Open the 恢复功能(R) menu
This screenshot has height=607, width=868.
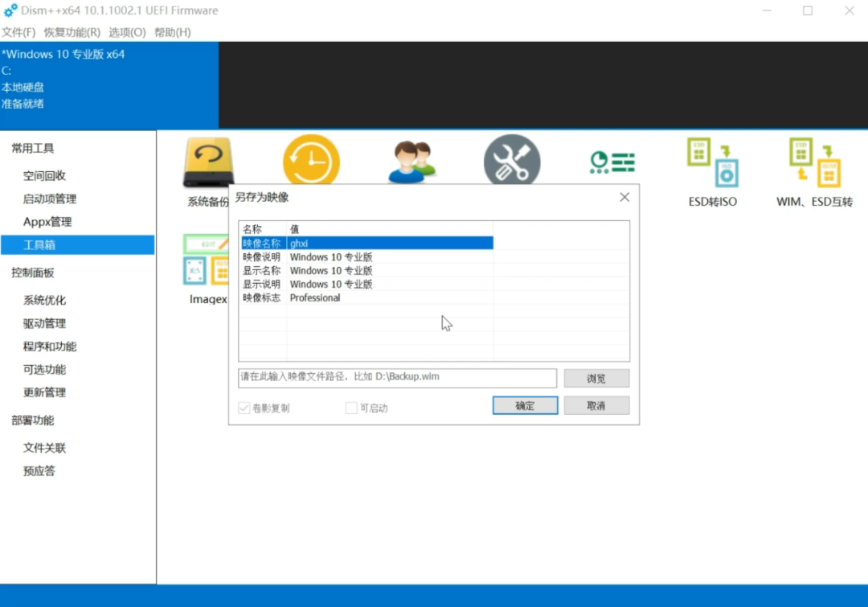coord(72,32)
